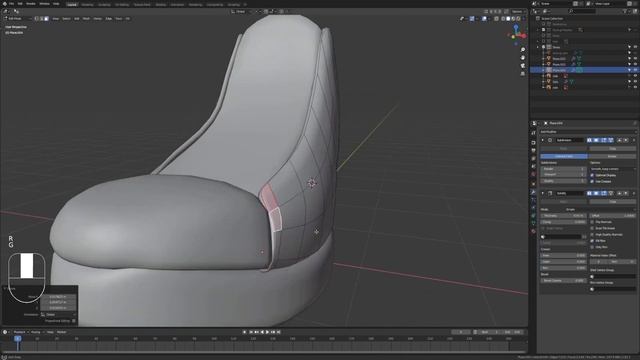Switch to the Modeling workspace tab

click(x=87, y=4)
